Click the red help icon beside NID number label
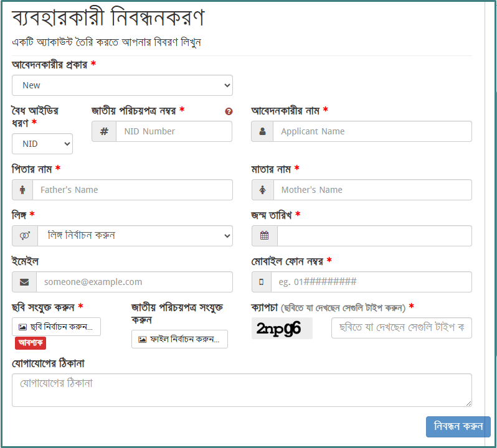 (x=229, y=111)
